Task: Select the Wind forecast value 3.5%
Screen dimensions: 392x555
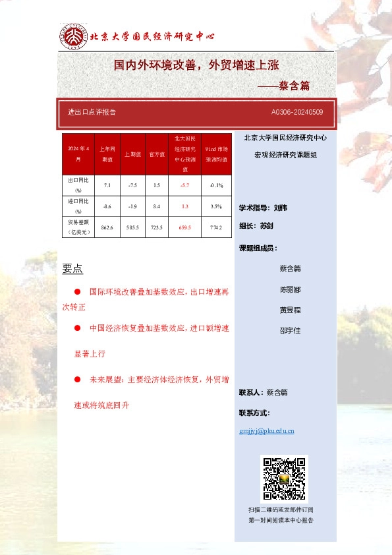Action: 216,206
